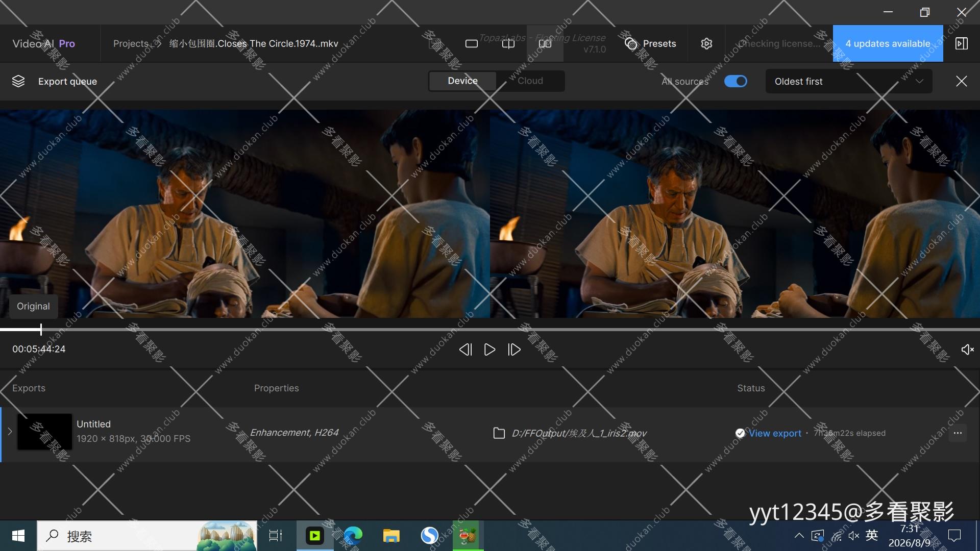Step forward one frame
Viewport: 980px width, 551px height.
click(x=514, y=349)
